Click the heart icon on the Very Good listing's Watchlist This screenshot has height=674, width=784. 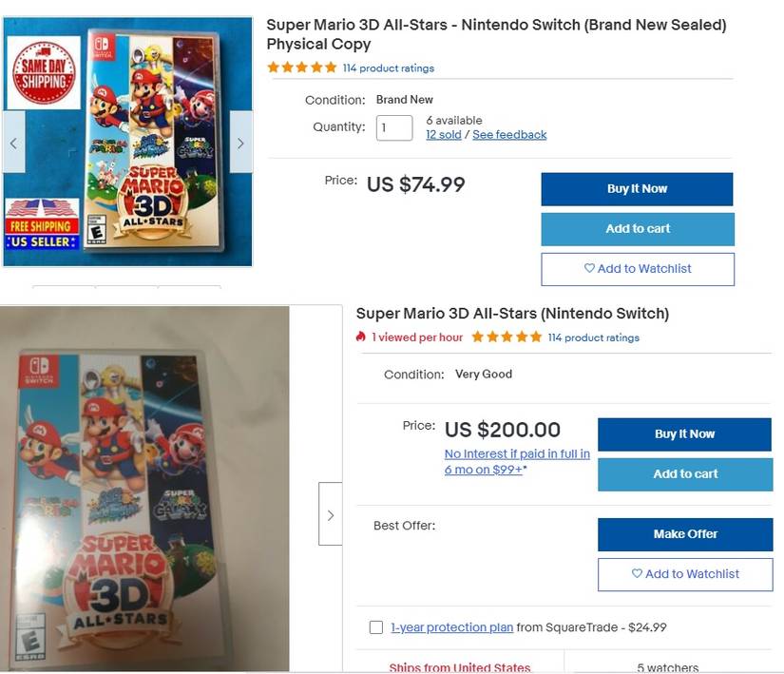639,574
